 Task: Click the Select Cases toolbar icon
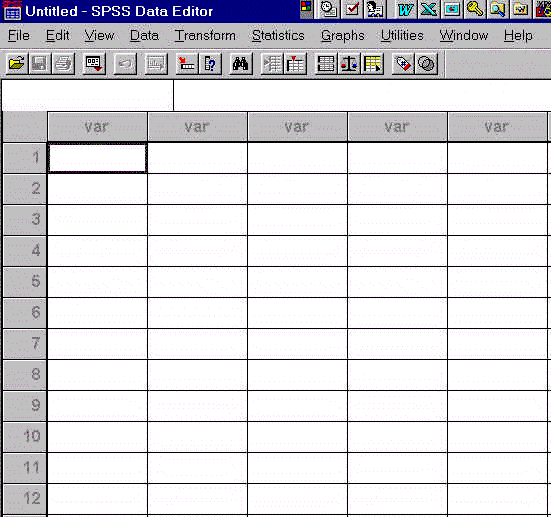(372, 64)
